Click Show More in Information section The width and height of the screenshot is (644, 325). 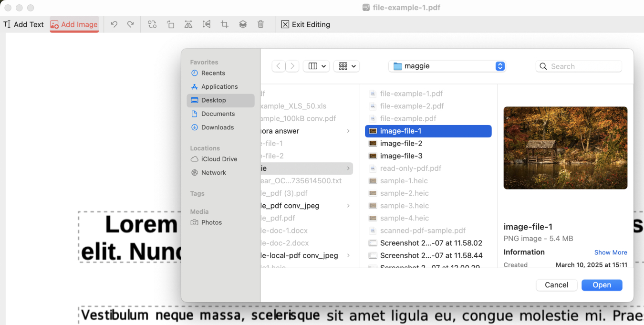(611, 252)
